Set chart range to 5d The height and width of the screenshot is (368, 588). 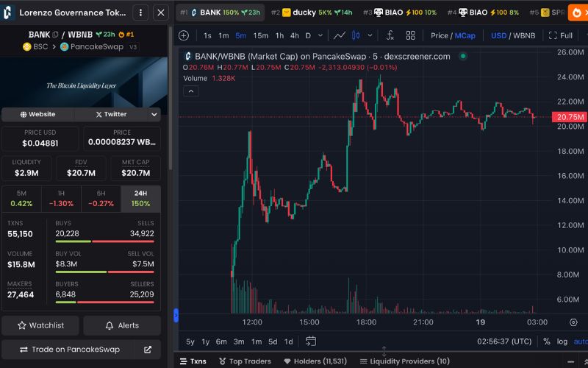[x=273, y=342]
